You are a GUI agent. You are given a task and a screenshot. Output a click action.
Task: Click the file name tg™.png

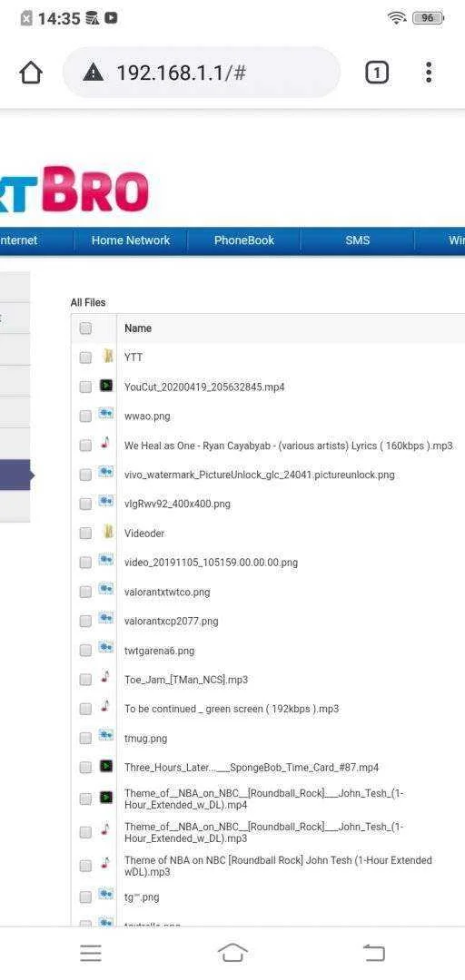[142, 897]
